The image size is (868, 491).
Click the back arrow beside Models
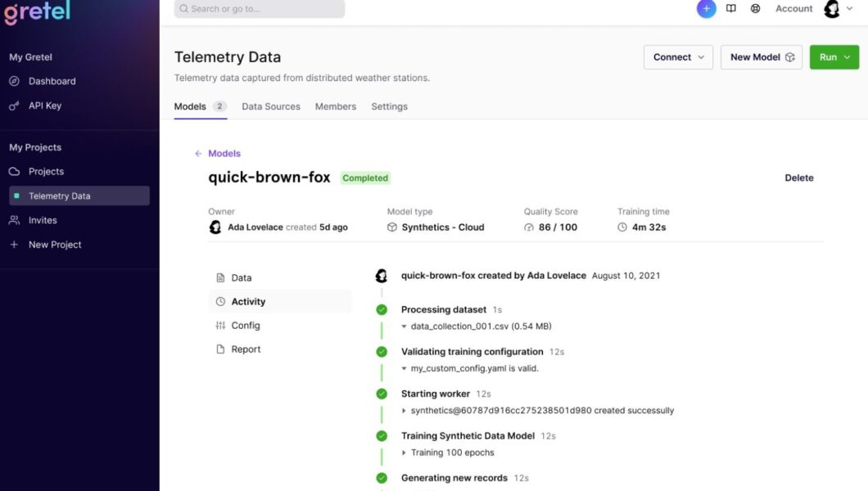198,154
